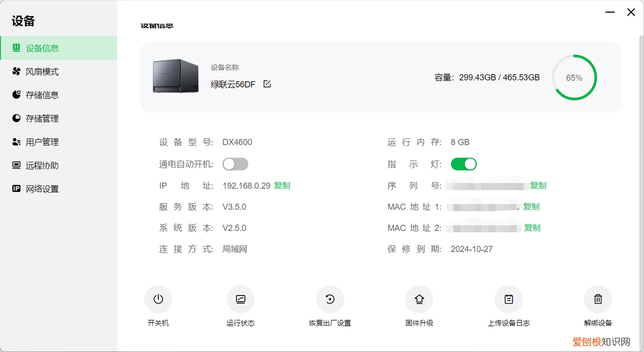Click the 65% capacity progress ring
This screenshot has height=352, width=644.
574,77
